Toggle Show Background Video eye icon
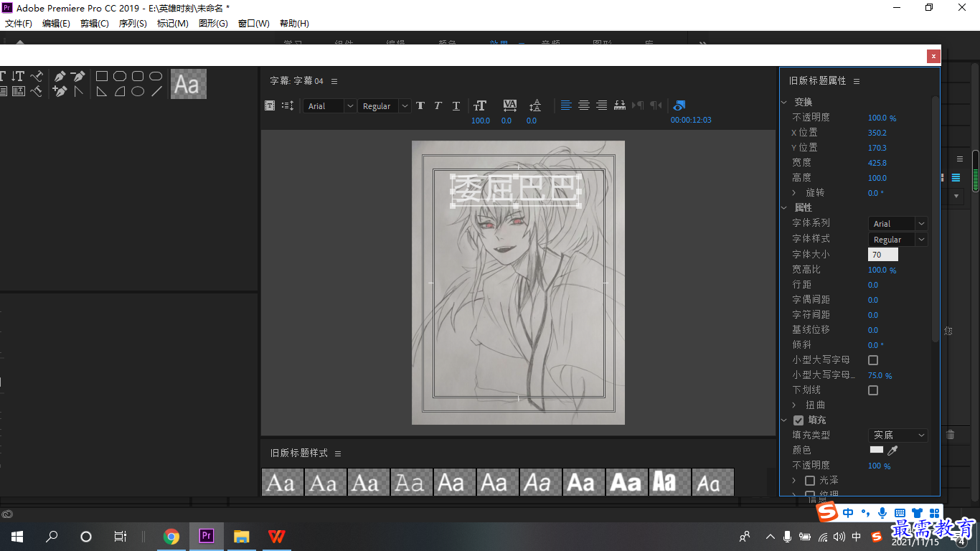 679,105
